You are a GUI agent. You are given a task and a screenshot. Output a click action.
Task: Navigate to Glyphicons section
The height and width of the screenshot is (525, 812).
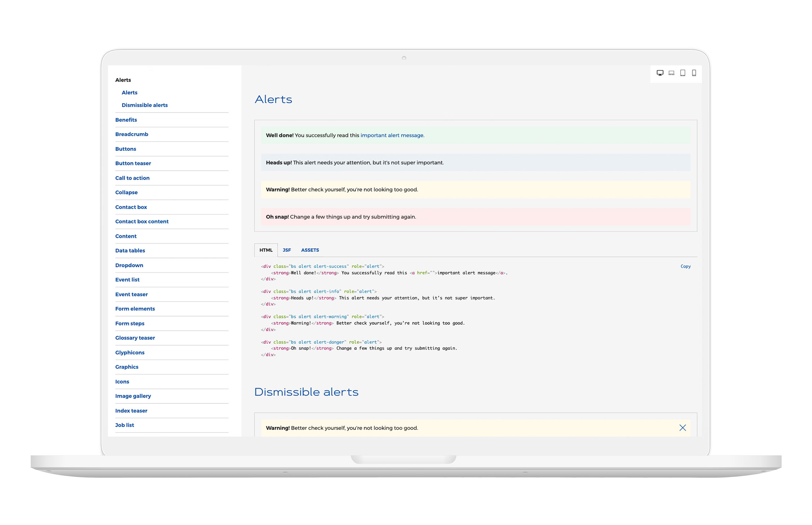pyautogui.click(x=130, y=353)
